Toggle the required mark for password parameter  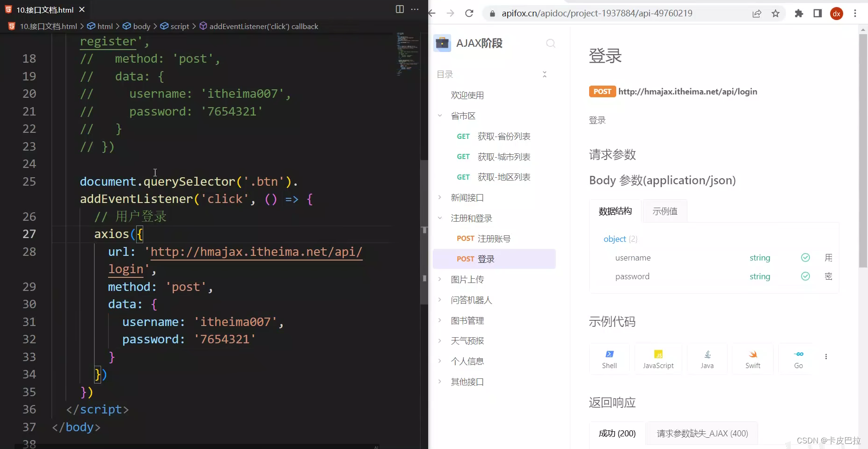pyautogui.click(x=806, y=276)
